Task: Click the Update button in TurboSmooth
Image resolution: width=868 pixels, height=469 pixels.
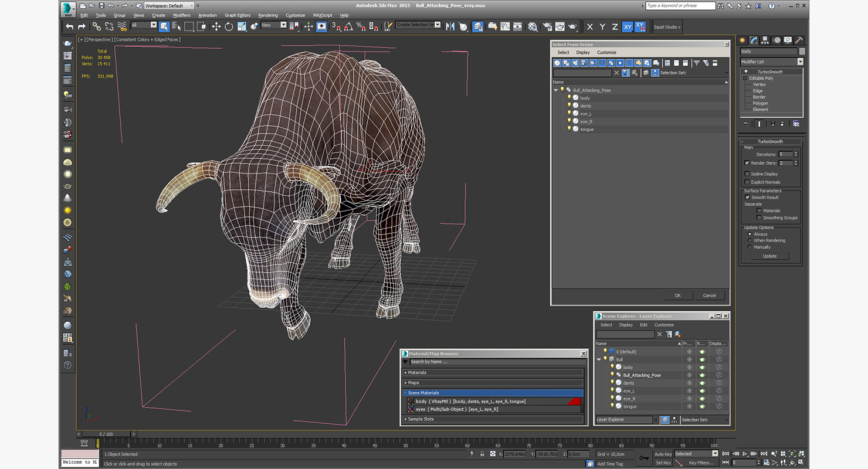Action: (x=769, y=256)
